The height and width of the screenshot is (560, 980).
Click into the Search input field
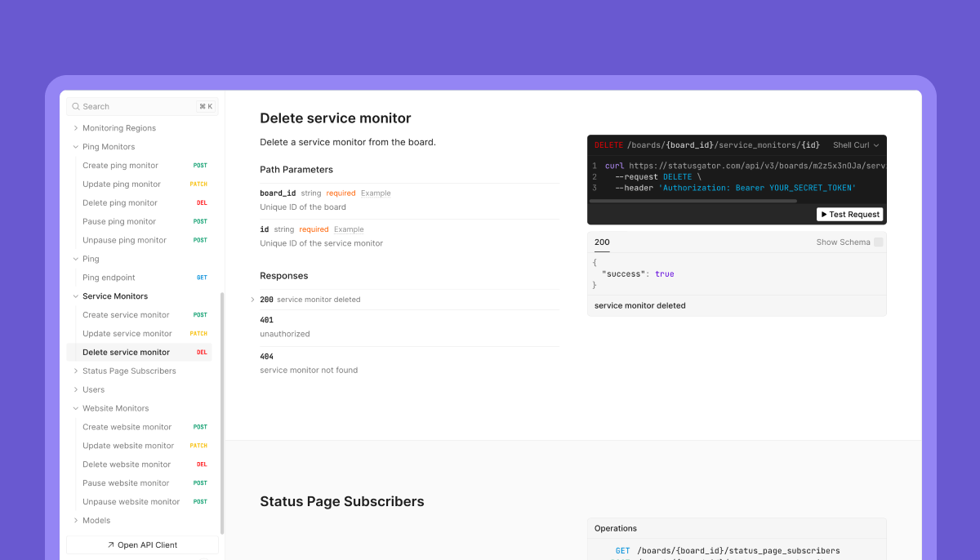pos(135,107)
